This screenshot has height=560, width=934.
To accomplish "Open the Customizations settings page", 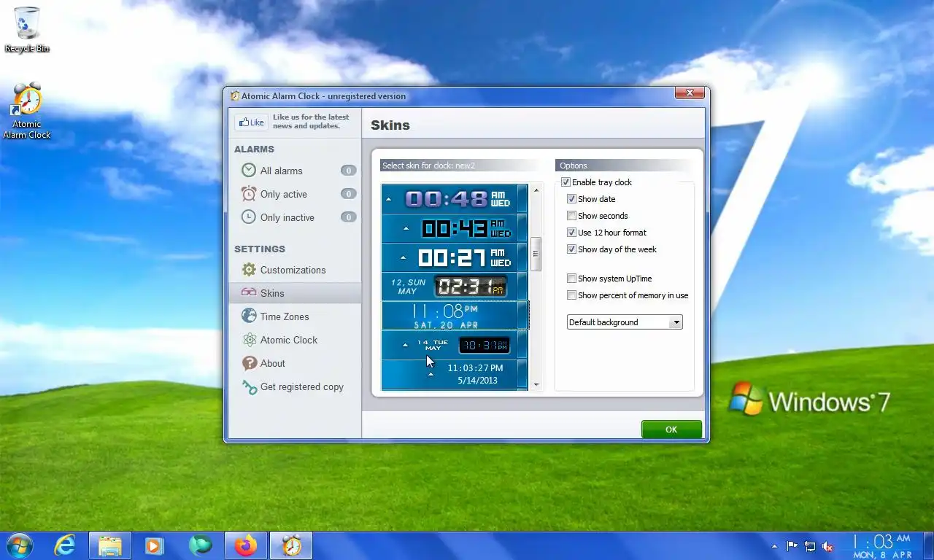I will pos(295,270).
